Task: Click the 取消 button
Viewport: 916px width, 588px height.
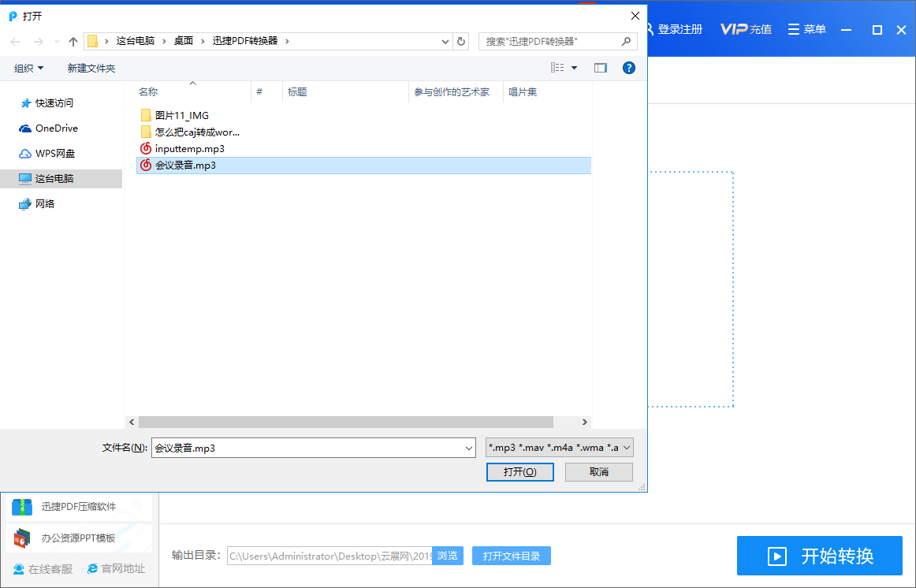Action: pos(599,472)
